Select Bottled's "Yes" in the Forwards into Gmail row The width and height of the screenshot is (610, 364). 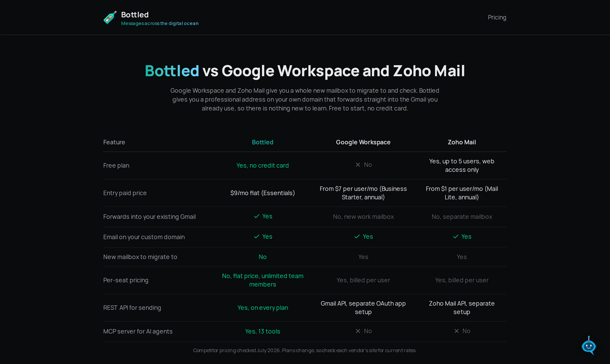263,216
